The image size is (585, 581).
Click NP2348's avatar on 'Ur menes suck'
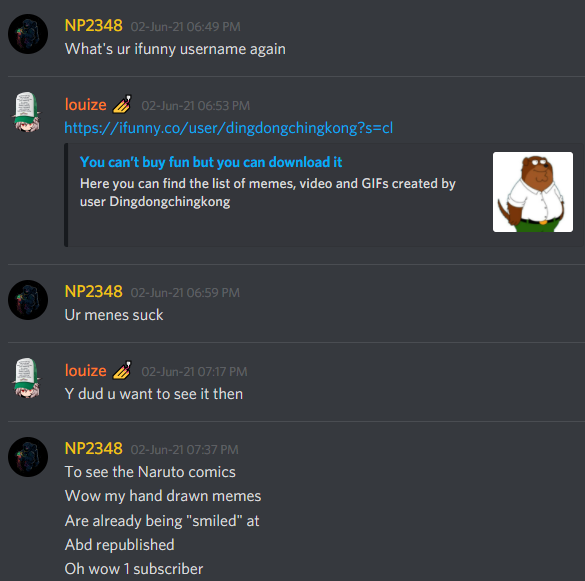28,300
